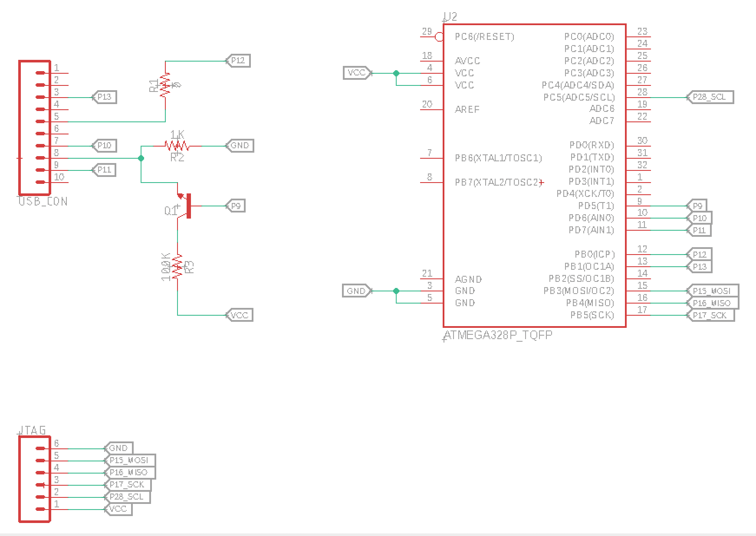Click the P11 net label on USB_CON pin 9
The image size is (756, 536).
[104, 170]
